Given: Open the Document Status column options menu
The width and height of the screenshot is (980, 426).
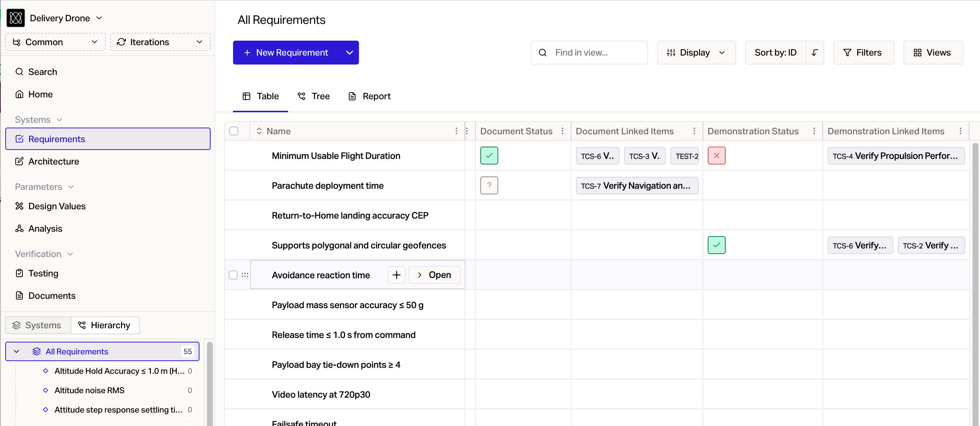Looking at the screenshot, I should pos(562,131).
